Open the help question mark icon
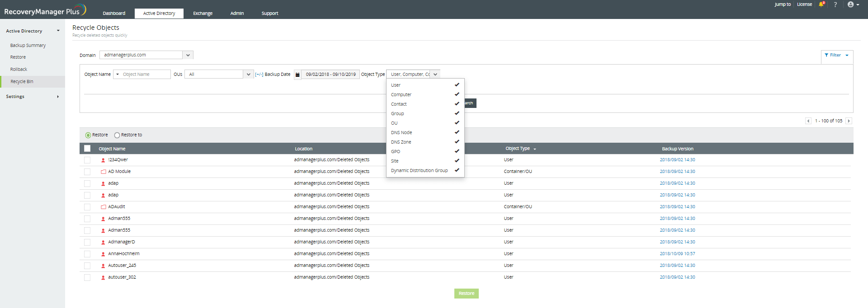This screenshot has height=308, width=868. click(835, 5)
